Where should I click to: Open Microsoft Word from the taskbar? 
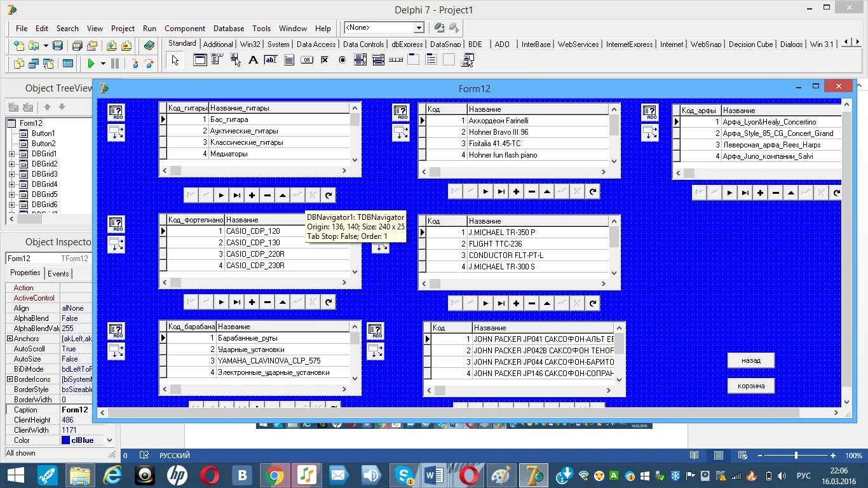coord(436,475)
